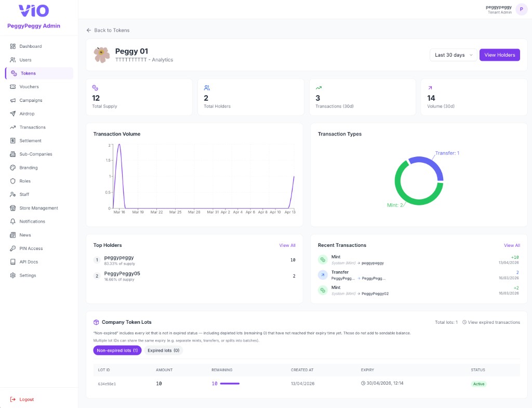Click the Peggy 01 flower token thumbnail
This screenshot has width=532, height=408.
101,55
